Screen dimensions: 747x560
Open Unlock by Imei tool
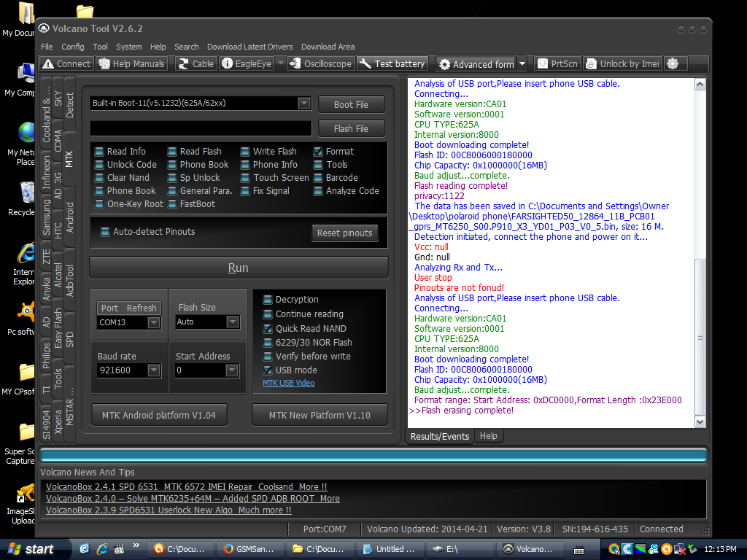tap(623, 64)
